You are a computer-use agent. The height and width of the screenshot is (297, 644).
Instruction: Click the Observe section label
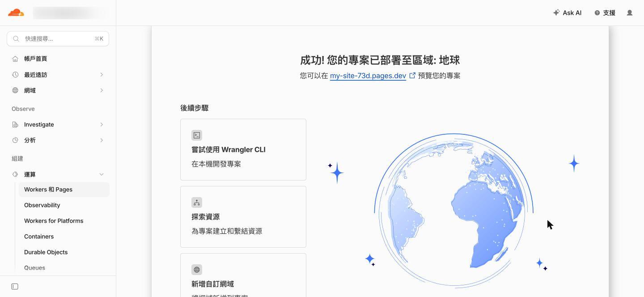point(23,109)
